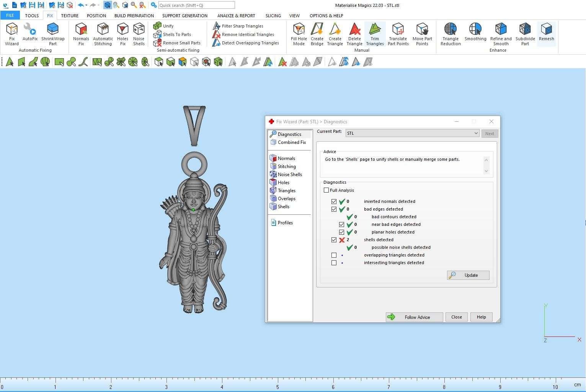586x392 pixels.
Task: Check overlapping triangles detected option
Action: click(334, 255)
